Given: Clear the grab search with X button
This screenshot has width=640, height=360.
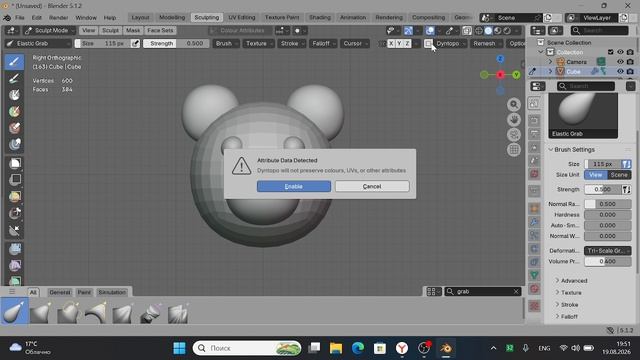Looking at the screenshot, I should click(516, 291).
